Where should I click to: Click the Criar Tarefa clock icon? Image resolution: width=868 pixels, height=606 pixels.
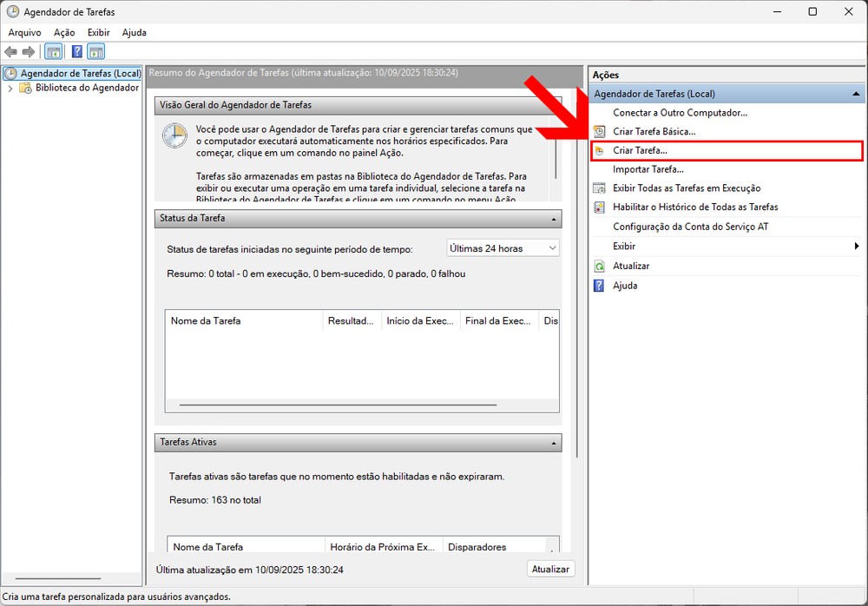[599, 151]
